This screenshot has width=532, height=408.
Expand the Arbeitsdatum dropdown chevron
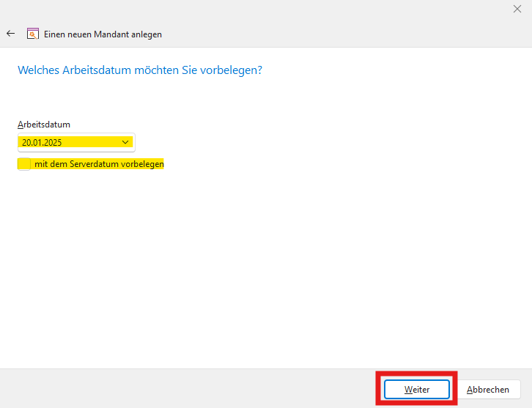(125, 142)
